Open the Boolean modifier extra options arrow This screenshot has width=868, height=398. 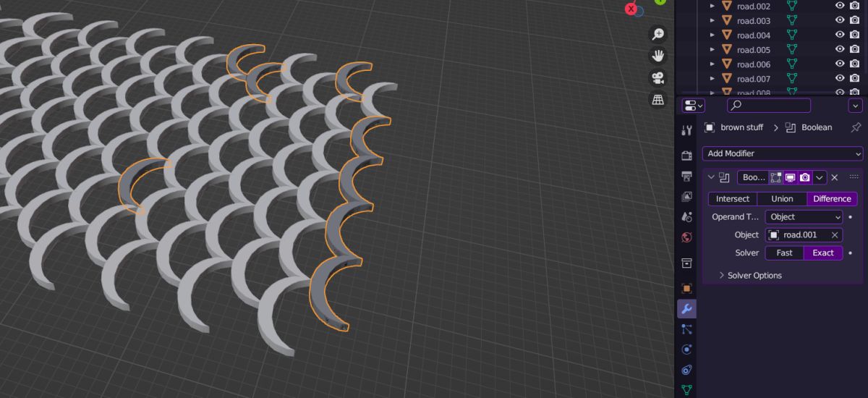click(820, 177)
